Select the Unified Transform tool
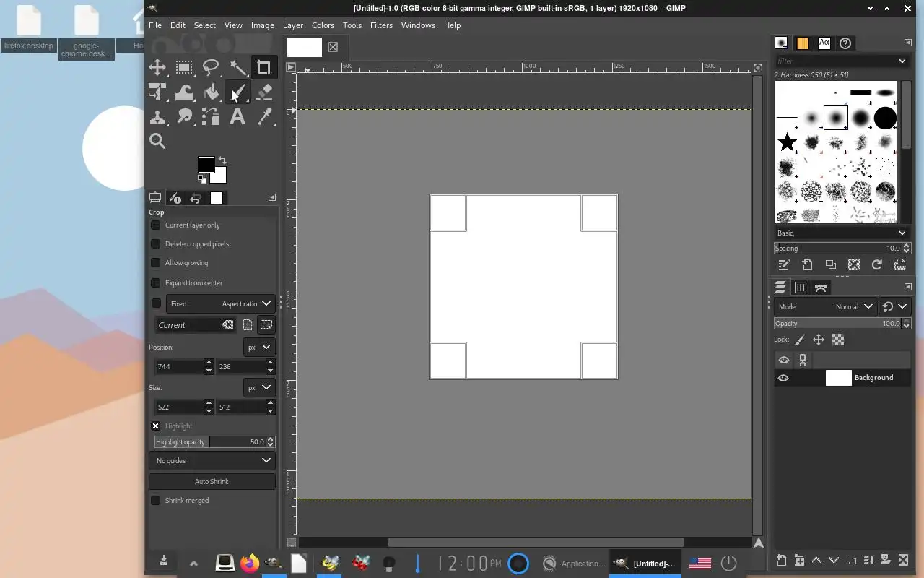Viewport: 924px width, 578px height. tap(157, 92)
